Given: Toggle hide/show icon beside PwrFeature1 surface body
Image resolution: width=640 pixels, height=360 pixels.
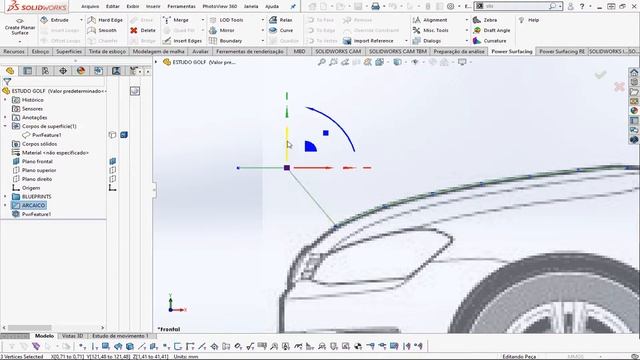Looking at the screenshot, I should (x=112, y=135).
